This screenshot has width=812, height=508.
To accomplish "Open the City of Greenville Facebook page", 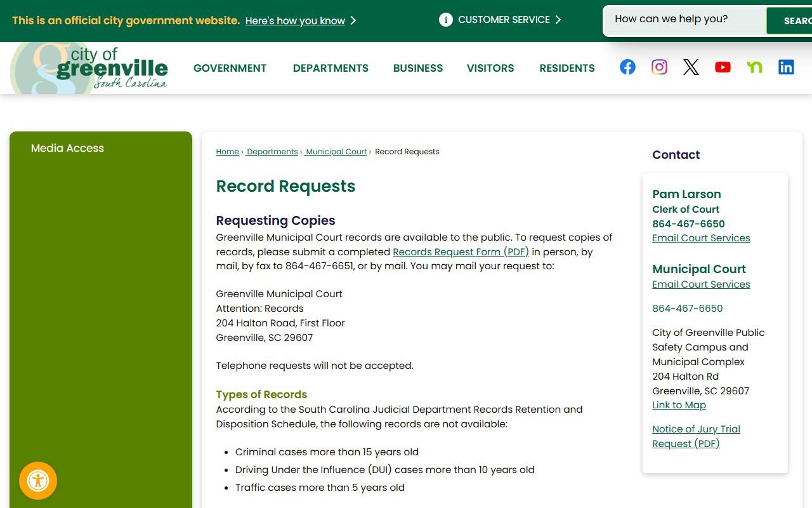I will (x=627, y=67).
